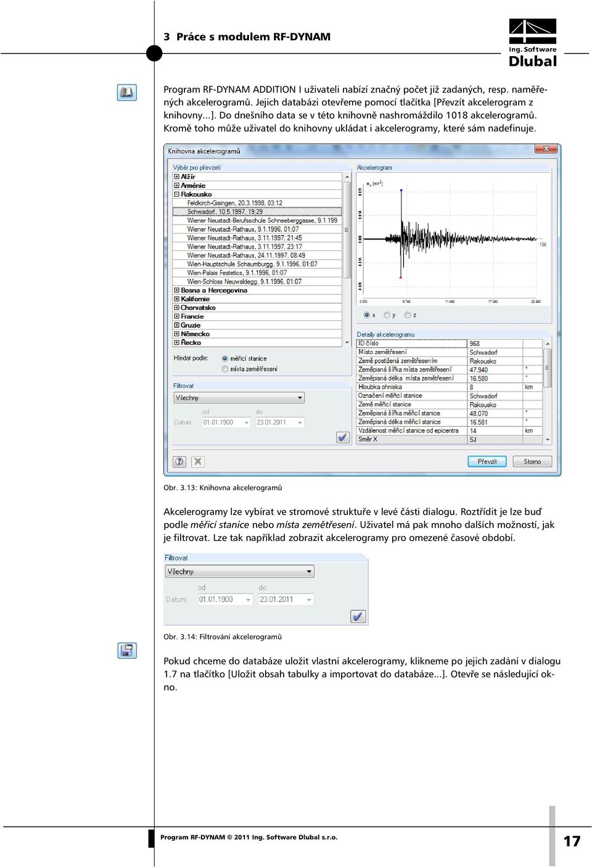
Task: Click the scrollbar of Detaily akcelerogramu table
Action: tap(548, 392)
